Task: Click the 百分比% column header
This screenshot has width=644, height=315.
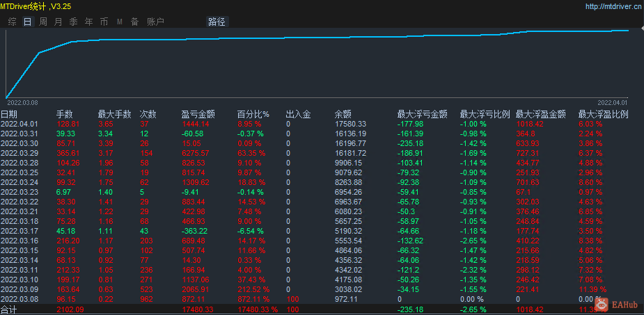Action: pyautogui.click(x=253, y=115)
